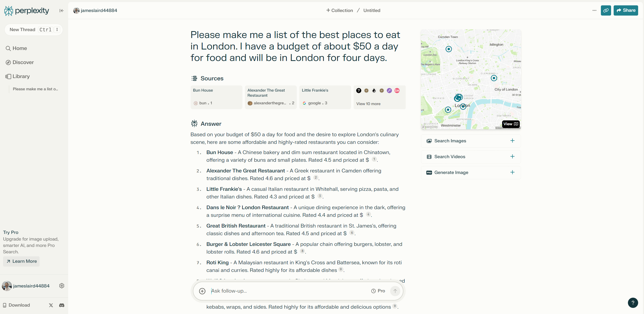The width and height of the screenshot is (644, 314).
Task: Go to Discover in the sidebar
Action: tap(23, 62)
